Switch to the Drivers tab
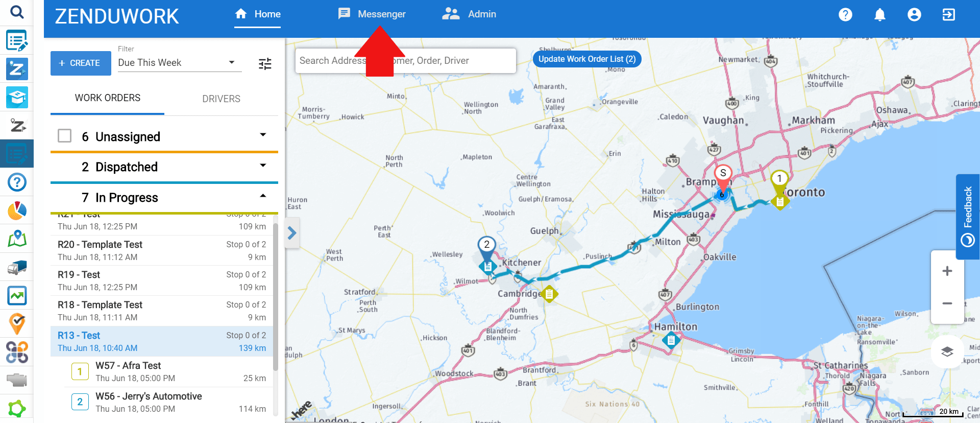Viewport: 980px width, 423px height. 221,99
